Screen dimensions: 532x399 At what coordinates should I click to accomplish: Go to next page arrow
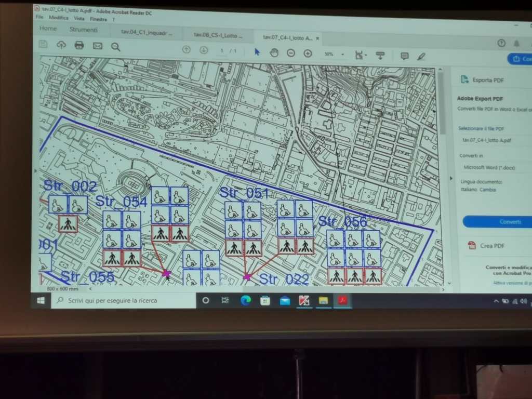tap(204, 50)
